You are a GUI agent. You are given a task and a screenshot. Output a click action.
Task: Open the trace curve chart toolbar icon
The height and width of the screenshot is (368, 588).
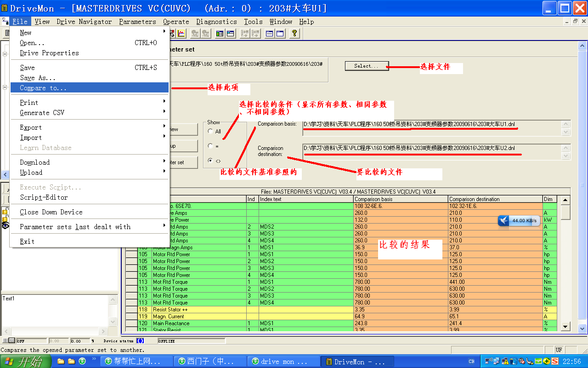click(181, 33)
